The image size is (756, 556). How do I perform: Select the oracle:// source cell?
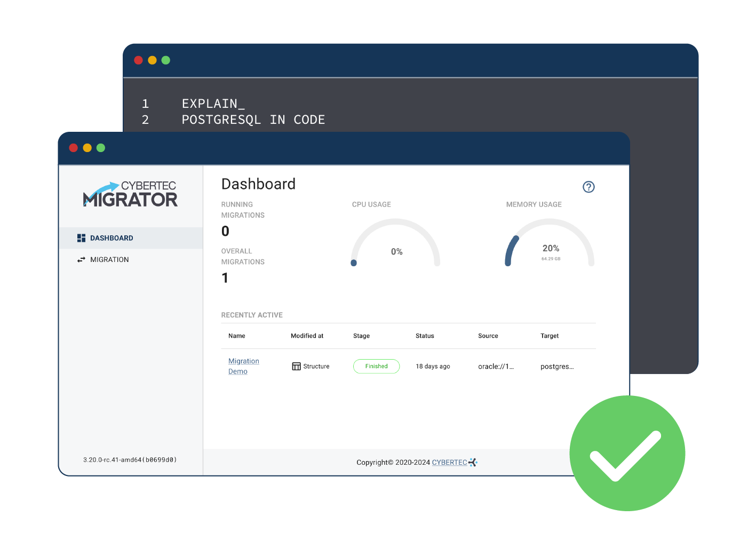[x=496, y=367]
